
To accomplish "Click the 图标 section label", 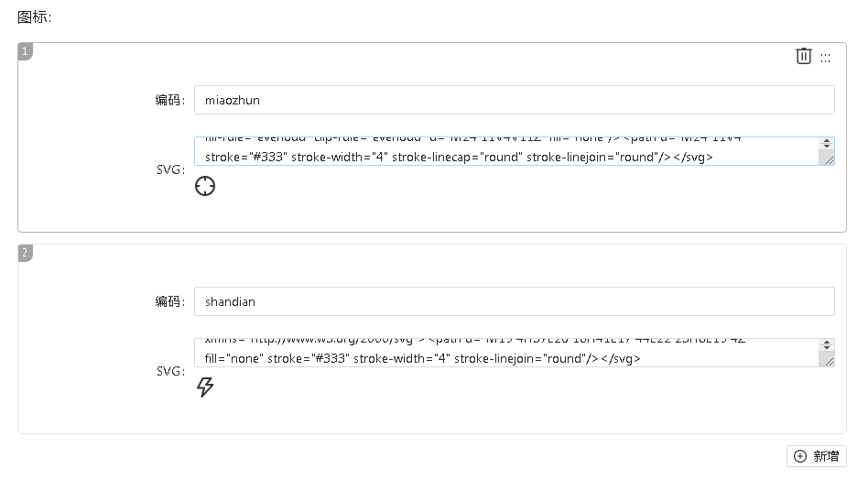I will (34, 17).
